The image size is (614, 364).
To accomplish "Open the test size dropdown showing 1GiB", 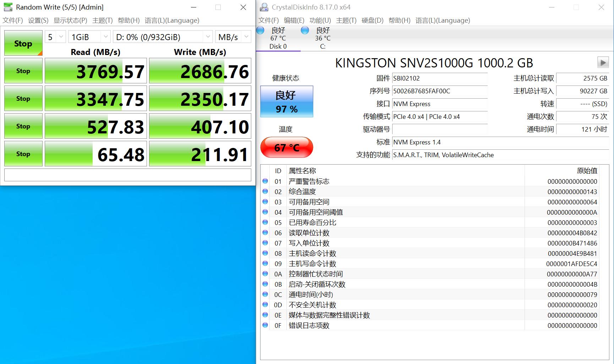I will [x=89, y=37].
